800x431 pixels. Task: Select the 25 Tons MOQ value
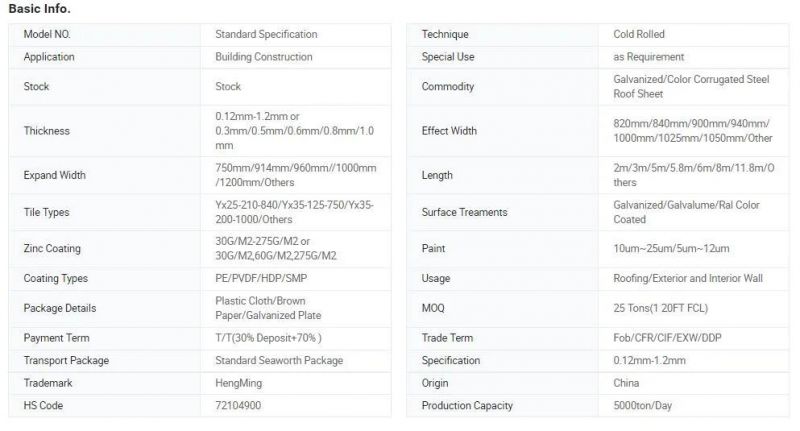pos(661,308)
